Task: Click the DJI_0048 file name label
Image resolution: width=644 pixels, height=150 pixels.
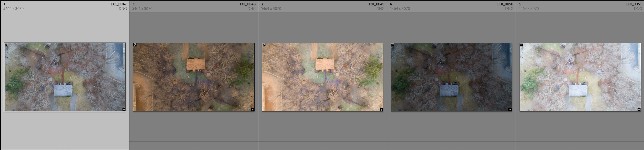Action: pyautogui.click(x=248, y=4)
